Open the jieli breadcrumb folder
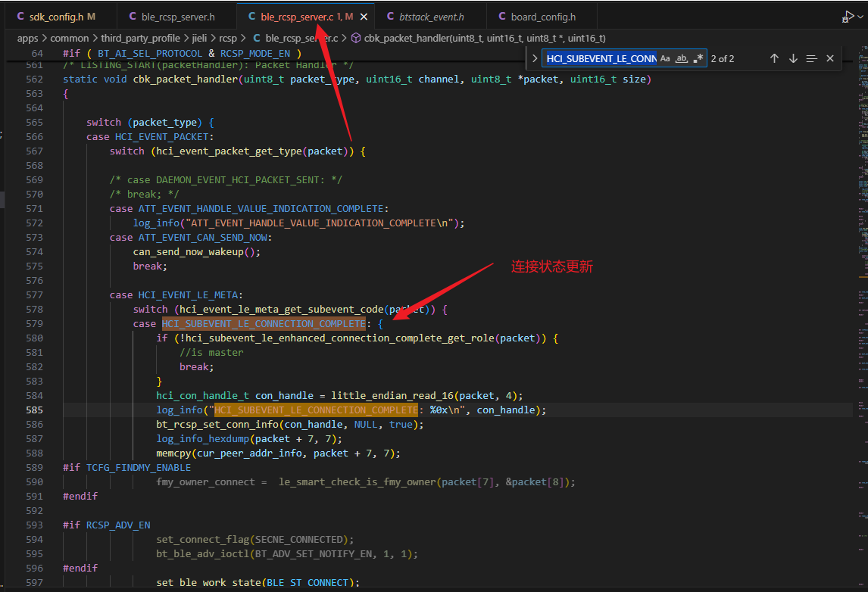This screenshot has height=592, width=868. [x=199, y=38]
